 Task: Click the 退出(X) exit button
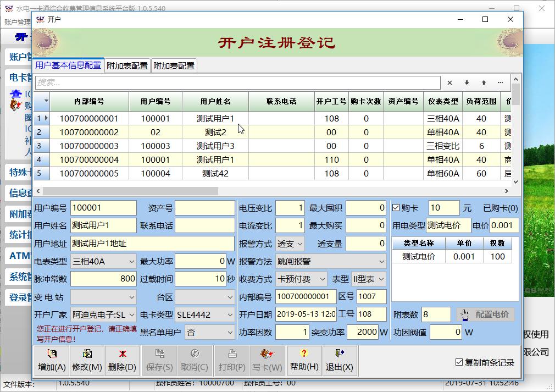339,361
